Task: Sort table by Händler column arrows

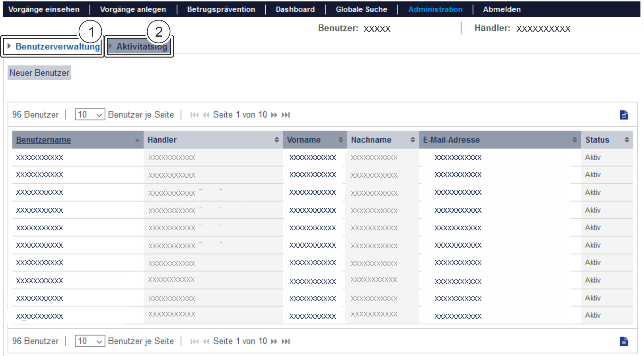Action: pos(277,140)
